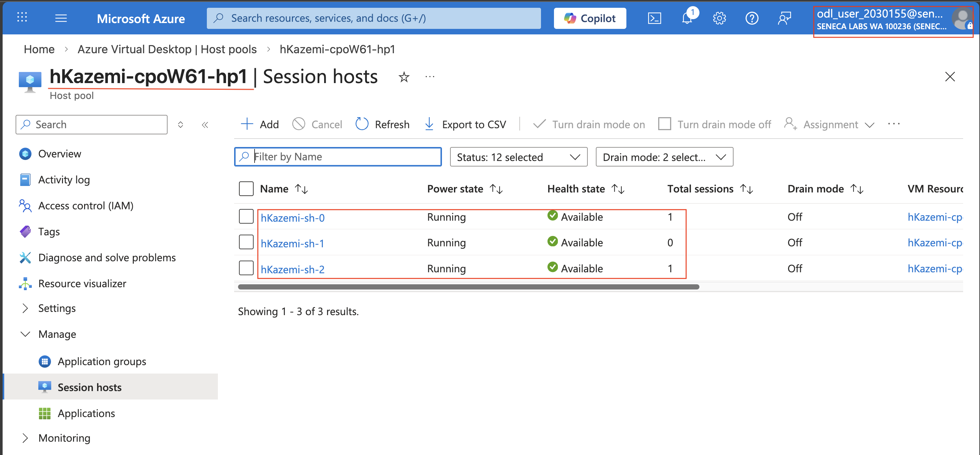This screenshot has height=455, width=980.
Task: Open the odl_user account menu
Action: tap(893, 20)
